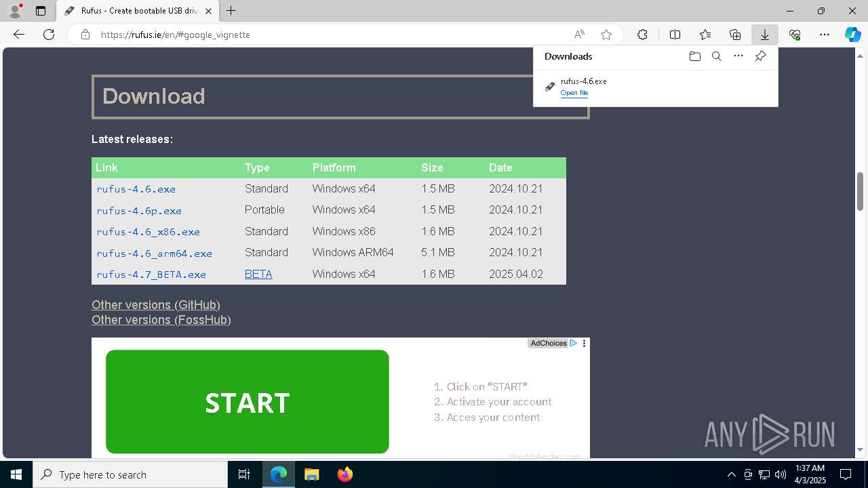Close the Rufus tab
This screenshot has height=488, width=868.
click(208, 11)
